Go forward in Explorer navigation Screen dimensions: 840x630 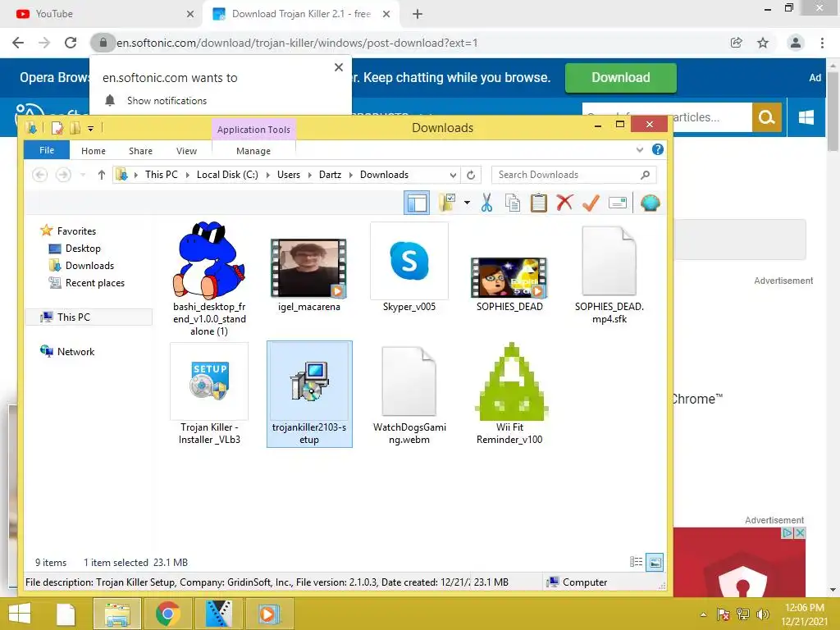pos(63,175)
